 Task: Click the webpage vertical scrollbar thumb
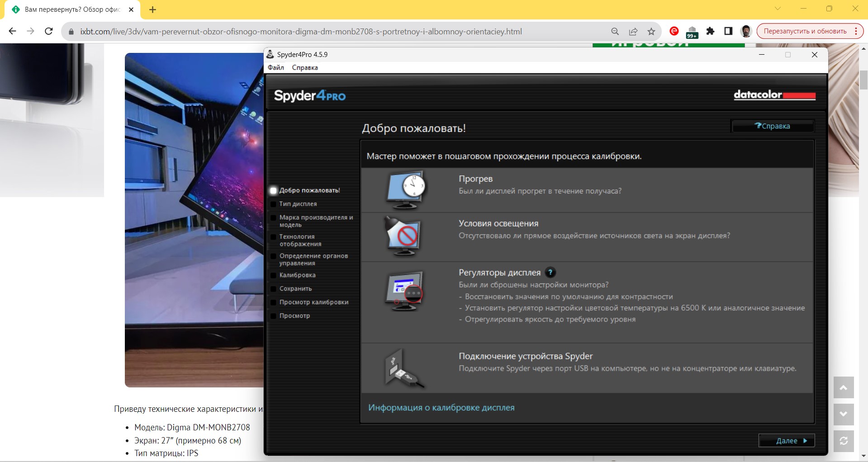point(863,80)
